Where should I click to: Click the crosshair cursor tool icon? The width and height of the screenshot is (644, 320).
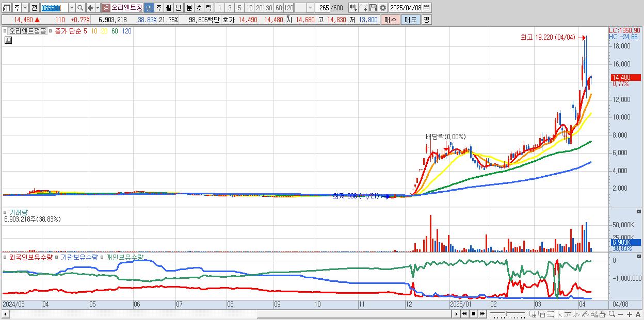click(559, 314)
